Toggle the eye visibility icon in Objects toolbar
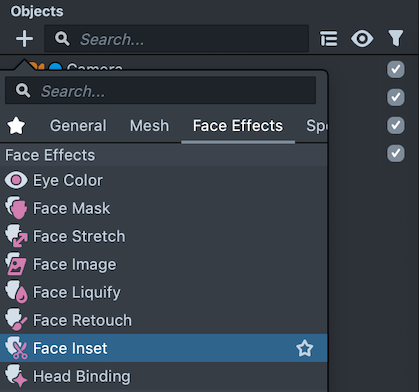The image size is (419, 392). point(362,39)
